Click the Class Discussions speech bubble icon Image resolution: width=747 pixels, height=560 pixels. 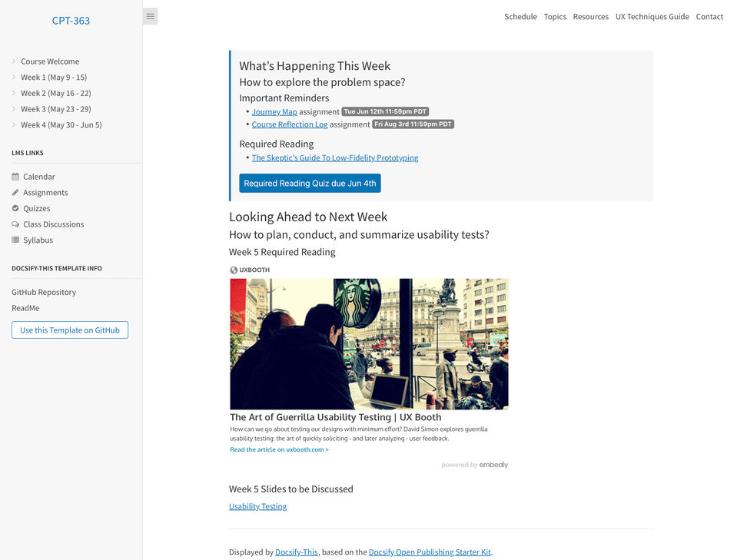click(x=15, y=224)
